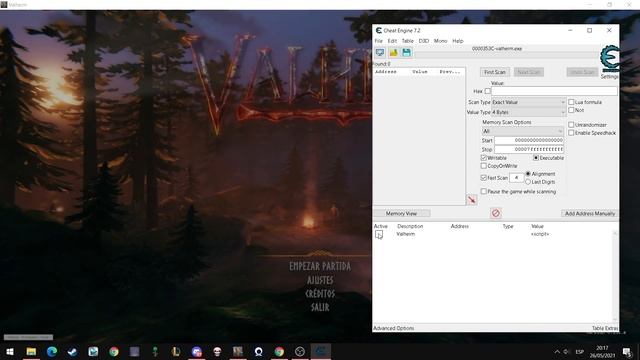Screen dimensions: 640x360
Task: Click Add Address Manually button
Action: [589, 213]
